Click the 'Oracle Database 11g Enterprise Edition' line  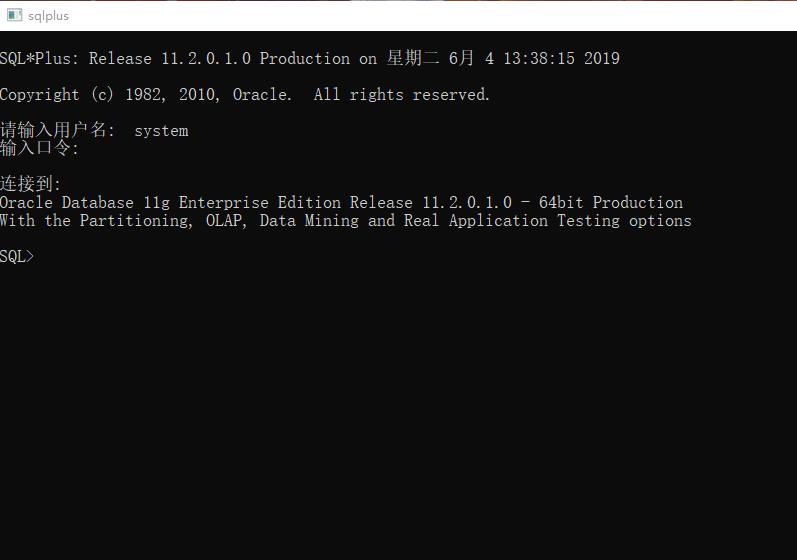(x=341, y=203)
